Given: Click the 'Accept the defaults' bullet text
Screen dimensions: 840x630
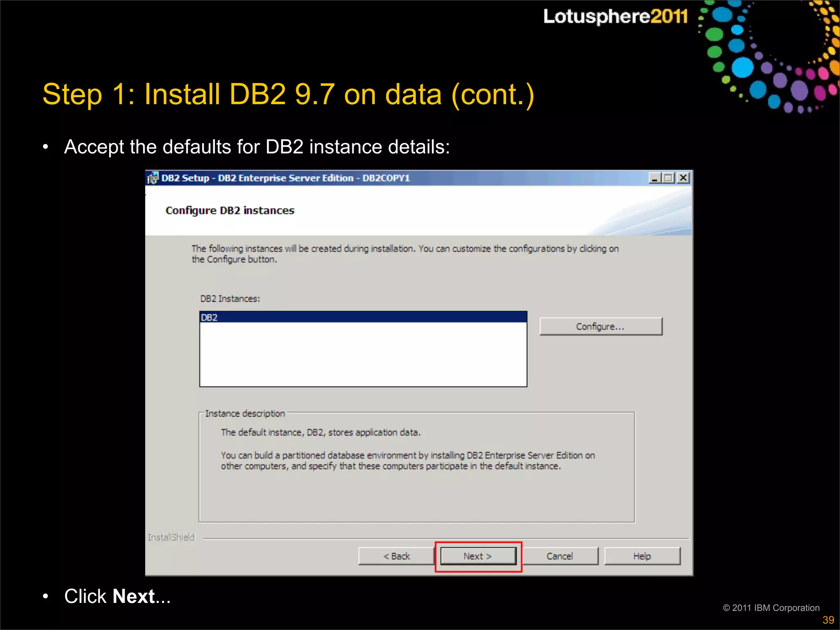Looking at the screenshot, I should (257, 147).
